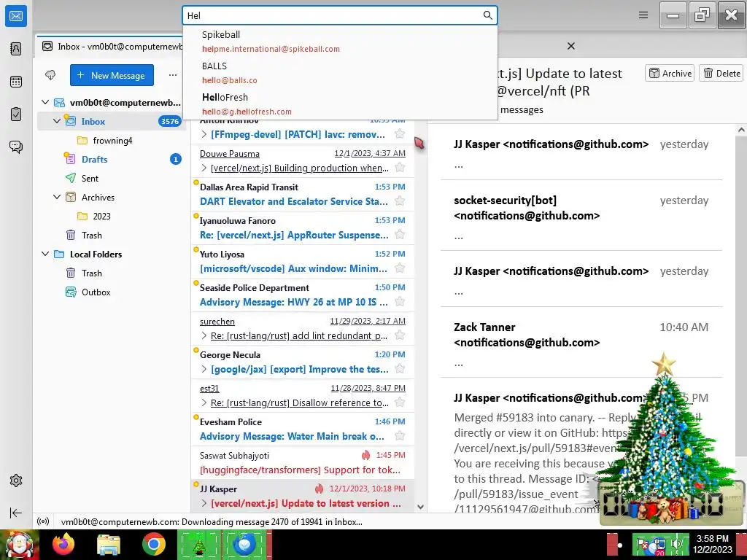This screenshot has height=560, width=747.
Task: Open the Mail space icon
Action: click(x=16, y=16)
